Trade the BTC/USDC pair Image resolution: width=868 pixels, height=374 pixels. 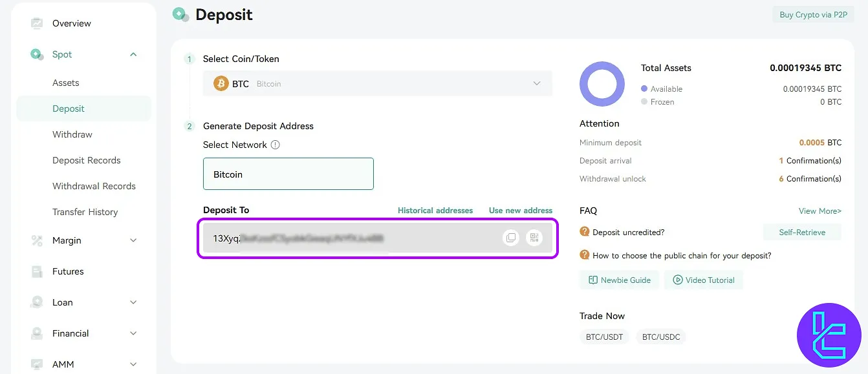[661, 337]
